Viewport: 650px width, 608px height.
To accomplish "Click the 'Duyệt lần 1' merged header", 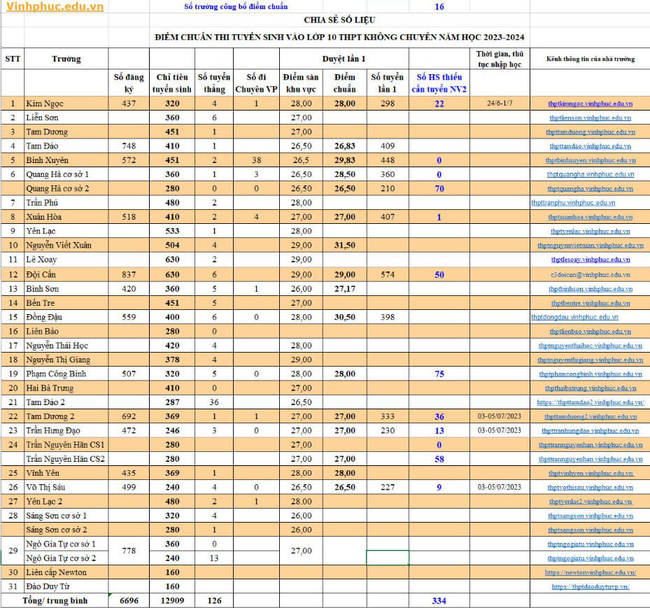I will click(344, 59).
